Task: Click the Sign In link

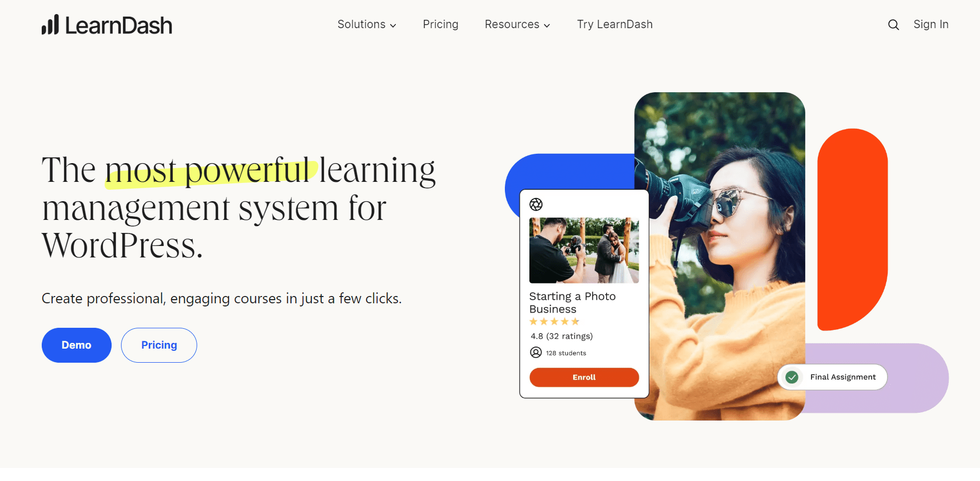Action: (930, 24)
